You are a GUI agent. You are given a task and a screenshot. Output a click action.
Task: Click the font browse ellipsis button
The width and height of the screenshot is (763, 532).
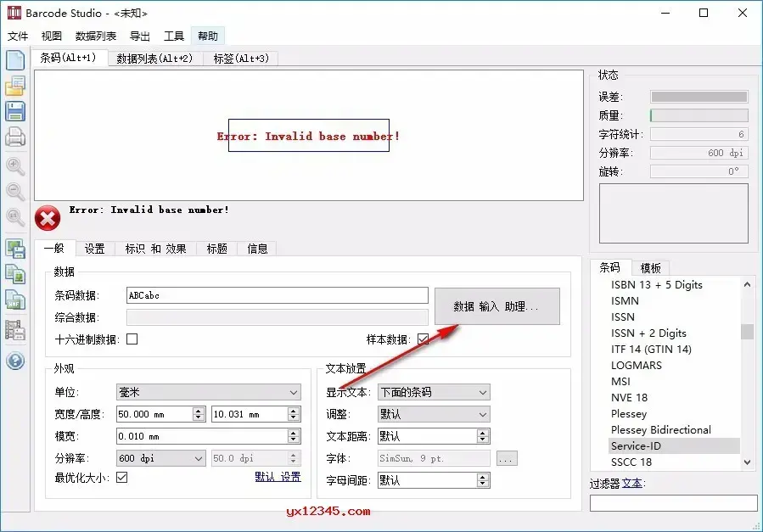(507, 458)
